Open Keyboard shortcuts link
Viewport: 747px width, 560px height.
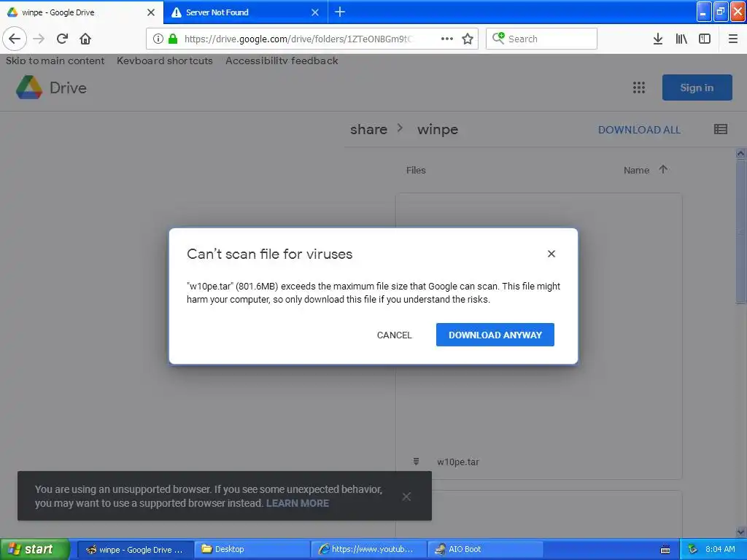pyautogui.click(x=164, y=61)
